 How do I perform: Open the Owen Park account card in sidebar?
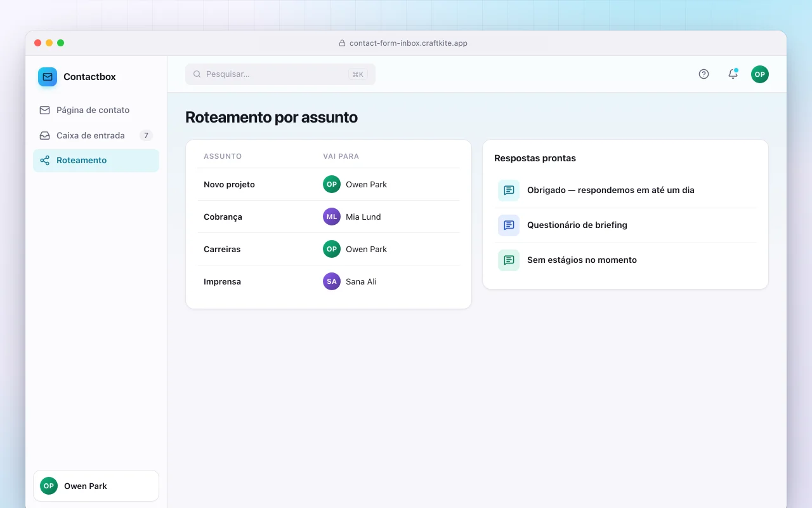click(96, 486)
